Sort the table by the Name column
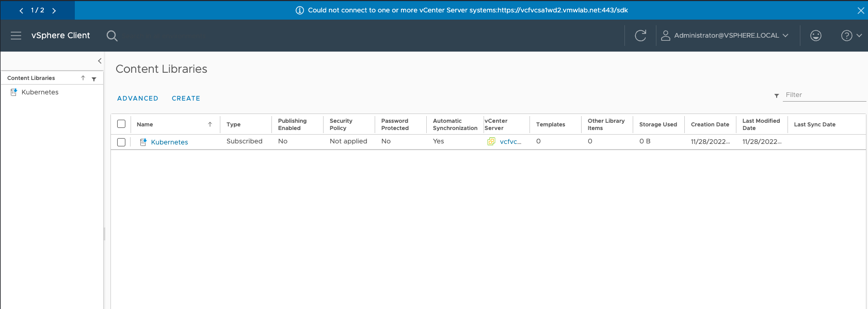868x309 pixels. point(145,124)
